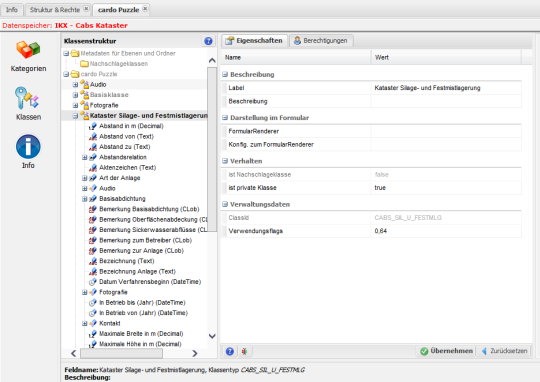Expand the Basisklasse class node

coord(75,95)
